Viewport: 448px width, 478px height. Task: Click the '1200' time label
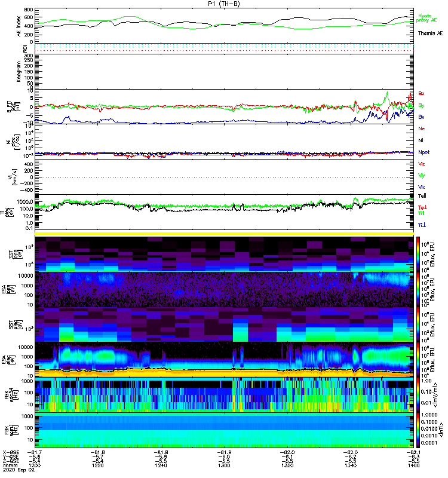tap(35, 465)
